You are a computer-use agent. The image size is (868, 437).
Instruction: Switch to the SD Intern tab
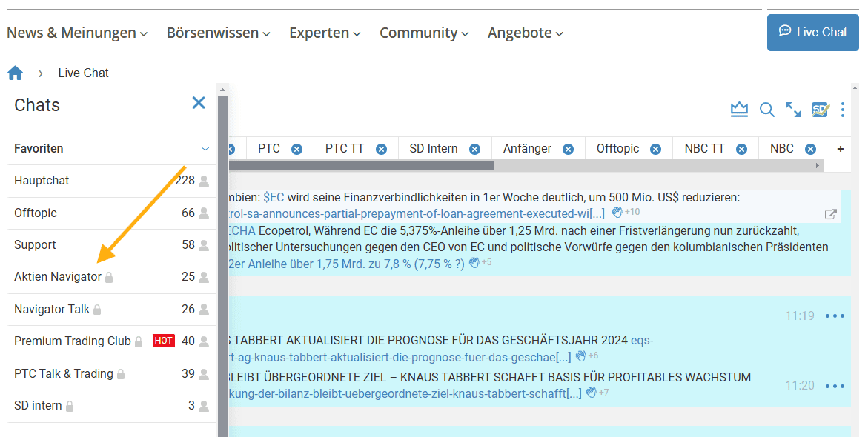(x=434, y=149)
